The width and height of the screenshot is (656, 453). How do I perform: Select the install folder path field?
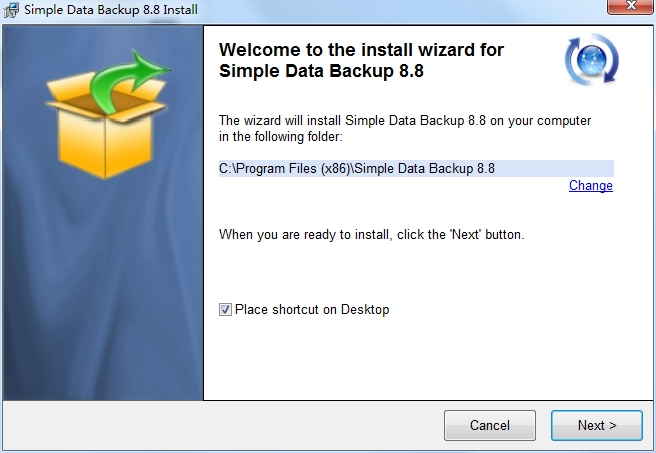(415, 168)
